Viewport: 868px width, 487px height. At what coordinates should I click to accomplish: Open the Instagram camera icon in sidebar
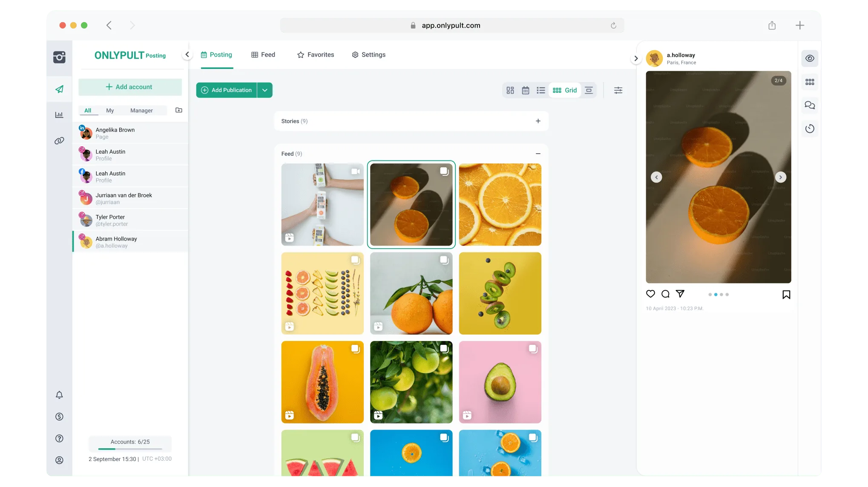coord(59,57)
